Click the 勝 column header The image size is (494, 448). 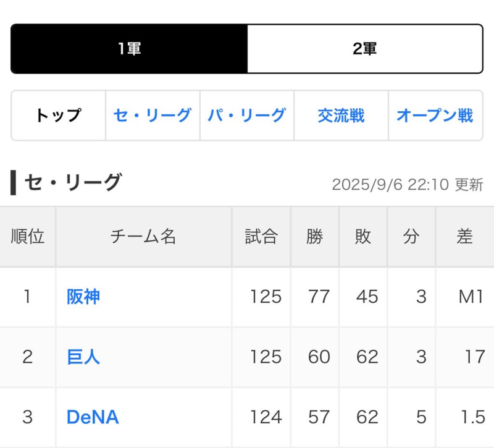point(315,237)
